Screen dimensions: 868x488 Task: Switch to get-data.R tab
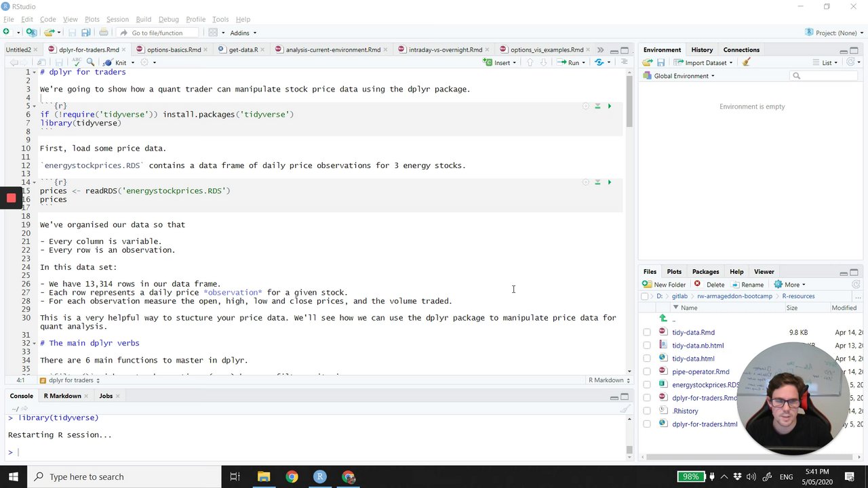[243, 49]
